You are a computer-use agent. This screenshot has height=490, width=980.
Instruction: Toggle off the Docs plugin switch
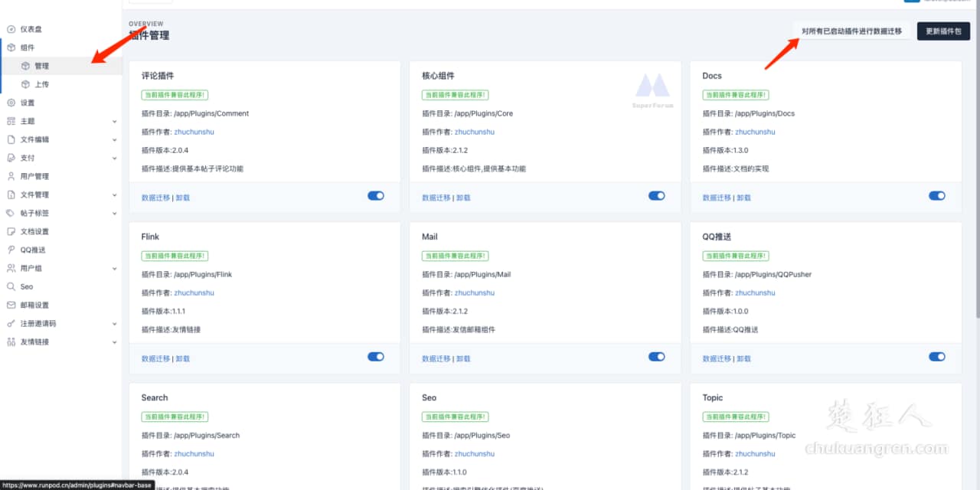point(937,196)
